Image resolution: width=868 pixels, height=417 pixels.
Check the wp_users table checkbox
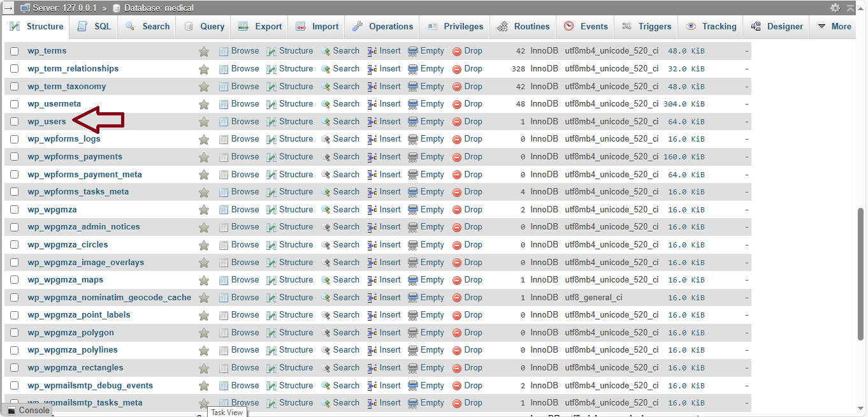[15, 122]
